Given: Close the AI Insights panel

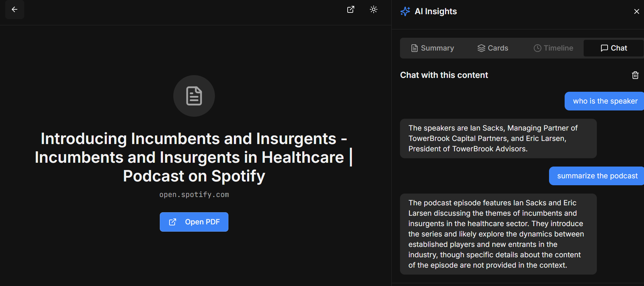Looking at the screenshot, I should (x=636, y=11).
